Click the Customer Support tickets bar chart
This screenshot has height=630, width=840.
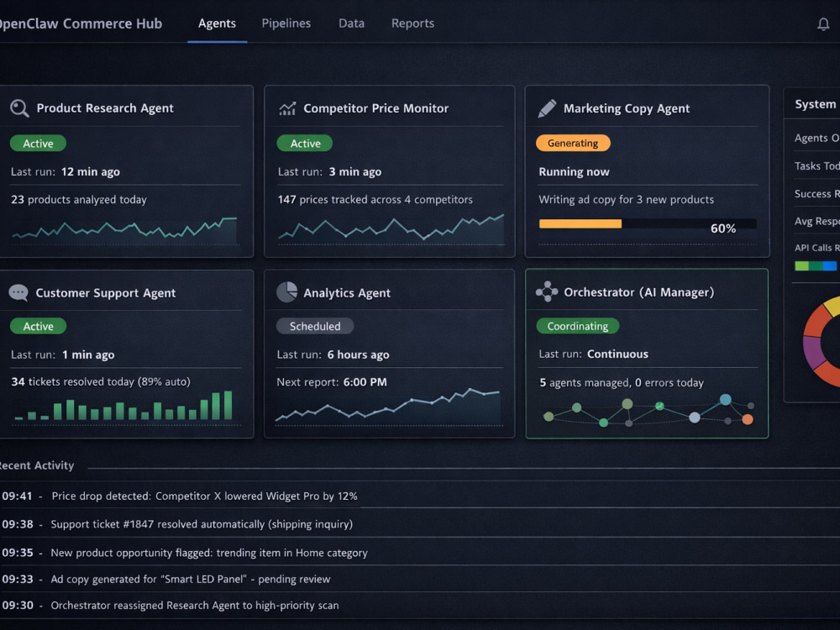point(123,406)
